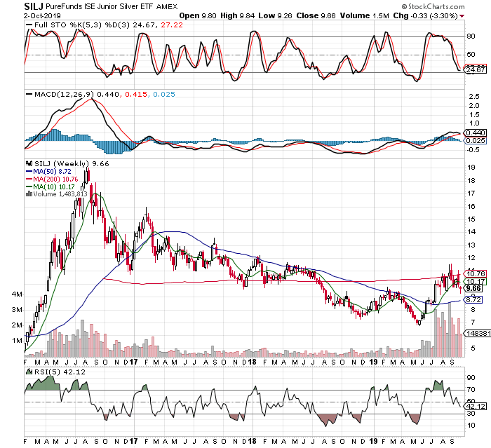Select the Open 9.80 value
The width and height of the screenshot is (491, 448).
click(x=198, y=15)
